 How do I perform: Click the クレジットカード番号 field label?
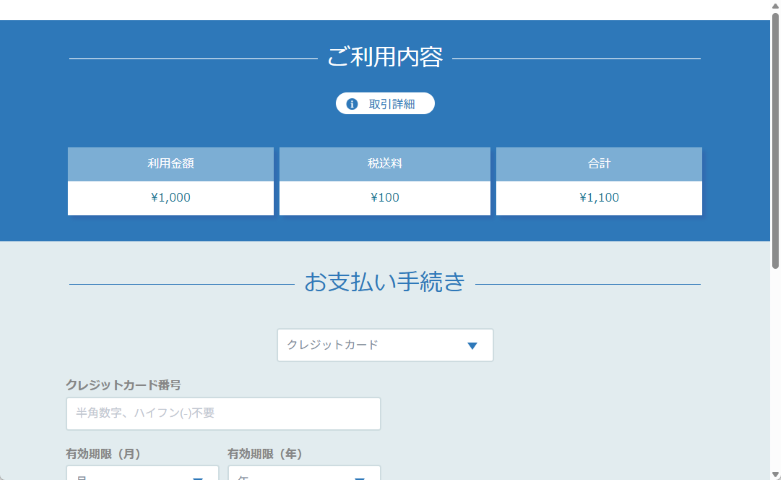pos(123,384)
